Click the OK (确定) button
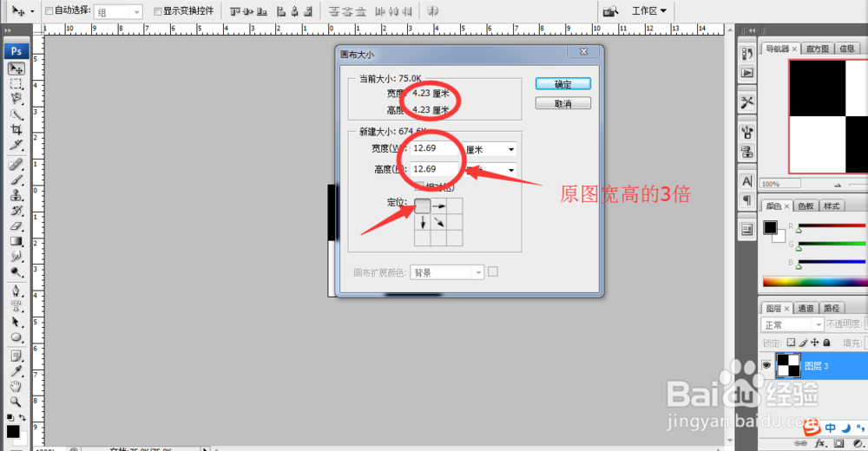The width and height of the screenshot is (868, 451). 563,84
